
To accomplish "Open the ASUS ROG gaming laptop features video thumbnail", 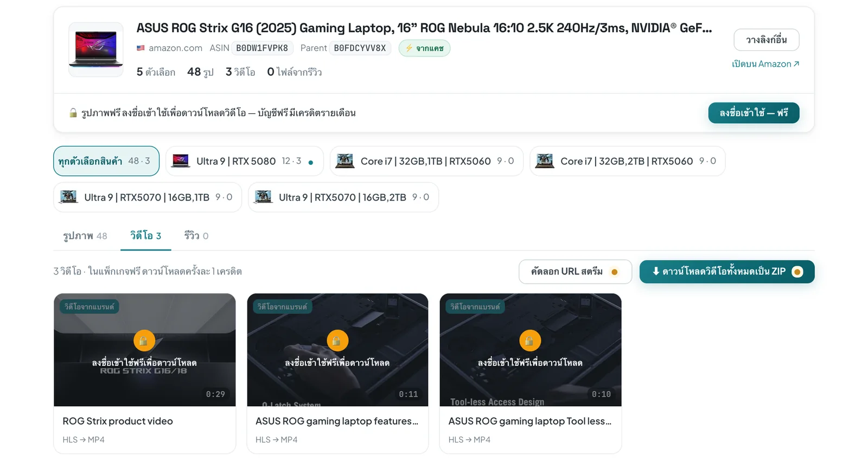I will [x=337, y=350].
